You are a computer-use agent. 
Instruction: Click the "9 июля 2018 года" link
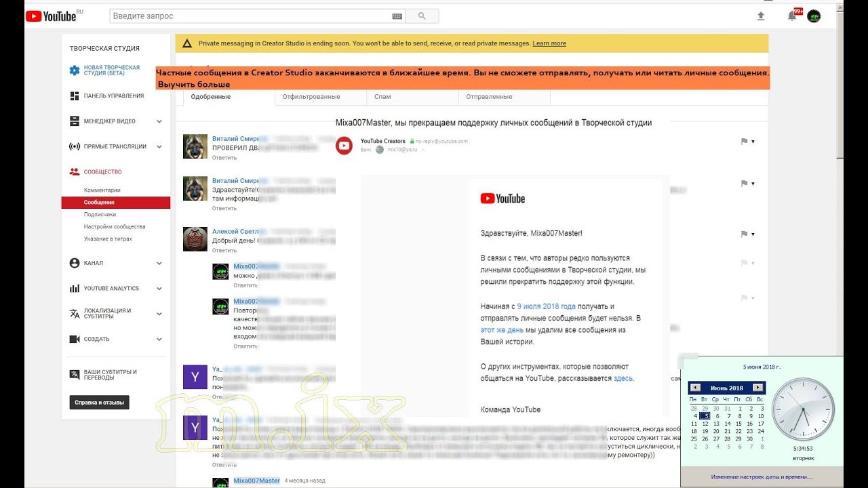click(546, 306)
